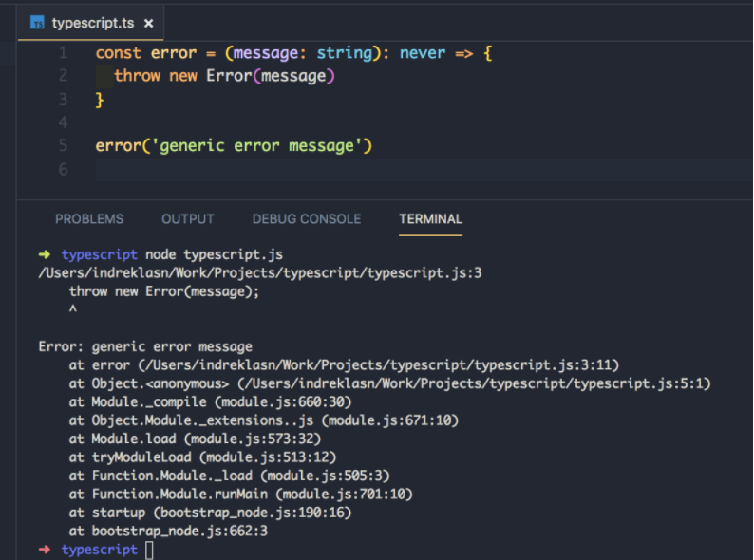The height and width of the screenshot is (560, 754).
Task: Switch to the PROBLEMS panel tab
Action: pyautogui.click(x=89, y=219)
